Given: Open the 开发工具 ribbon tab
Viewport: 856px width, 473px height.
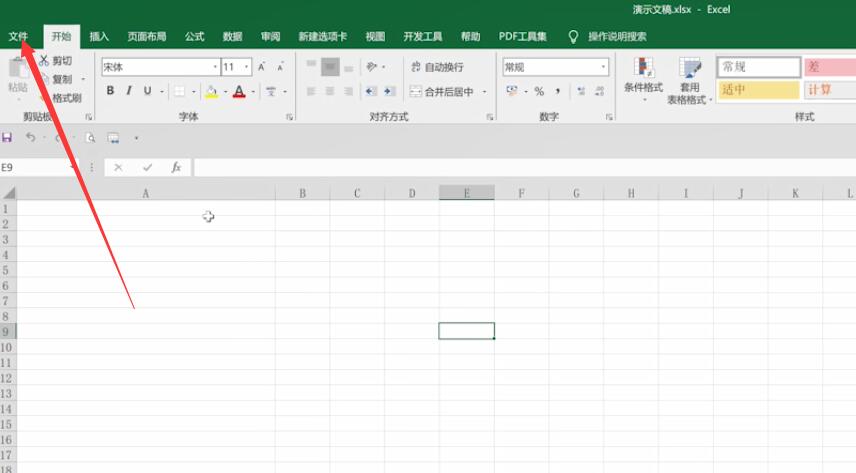Looking at the screenshot, I should click(x=423, y=37).
